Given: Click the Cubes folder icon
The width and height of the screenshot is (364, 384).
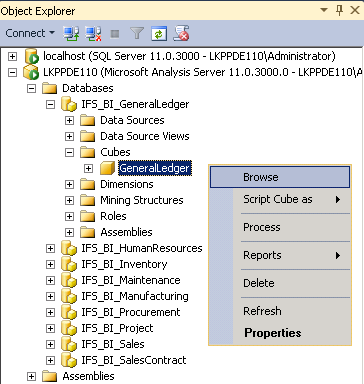Looking at the screenshot, I should pyautogui.click(x=88, y=152).
